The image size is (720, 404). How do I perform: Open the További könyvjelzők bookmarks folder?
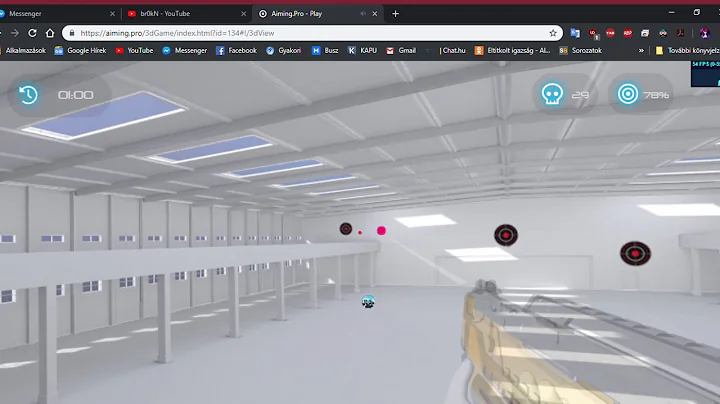click(687, 50)
